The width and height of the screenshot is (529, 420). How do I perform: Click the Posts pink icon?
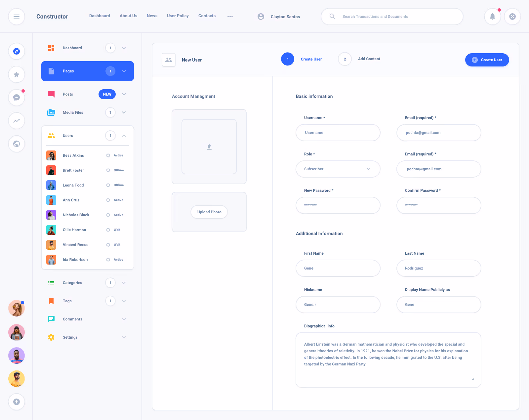51,94
